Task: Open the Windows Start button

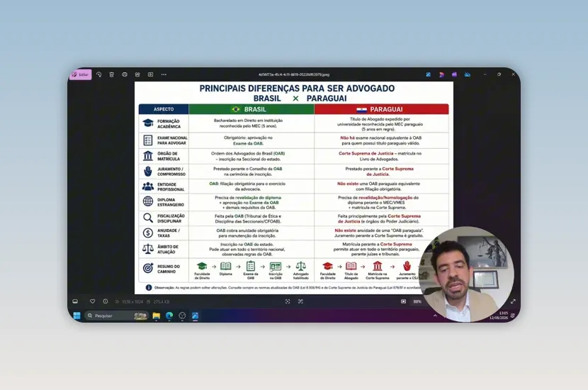Action: (x=77, y=316)
